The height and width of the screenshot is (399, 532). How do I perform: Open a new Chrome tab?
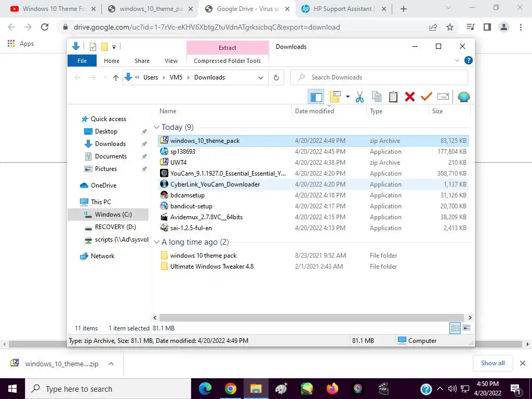pos(403,9)
